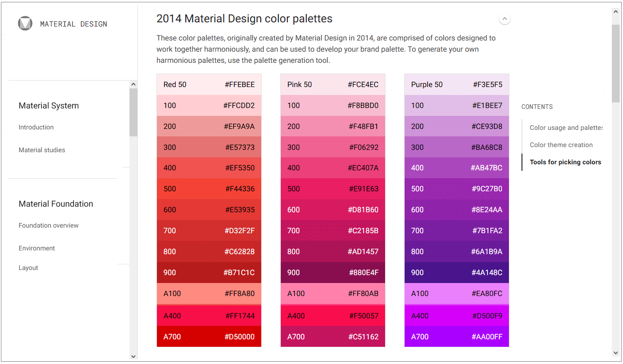623x364 pixels.
Task: Go to Foundation overview
Action: [x=48, y=225]
